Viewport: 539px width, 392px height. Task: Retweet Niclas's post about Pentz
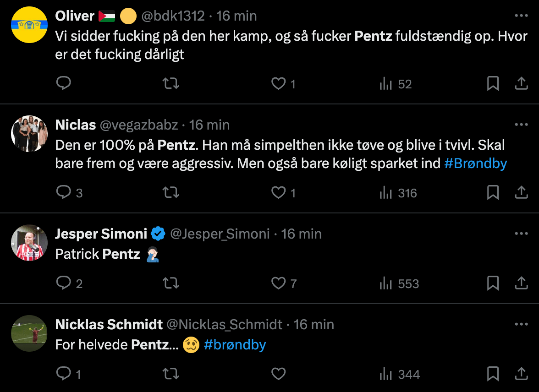[171, 192]
